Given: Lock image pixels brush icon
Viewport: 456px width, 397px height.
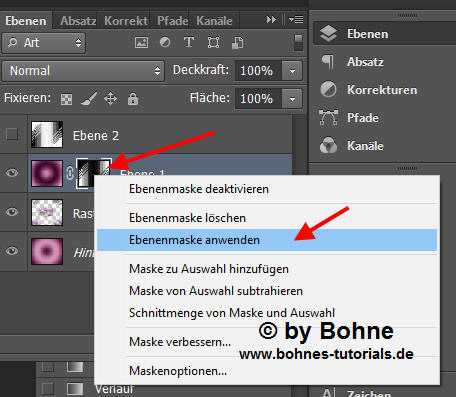Looking at the screenshot, I should point(89,99).
